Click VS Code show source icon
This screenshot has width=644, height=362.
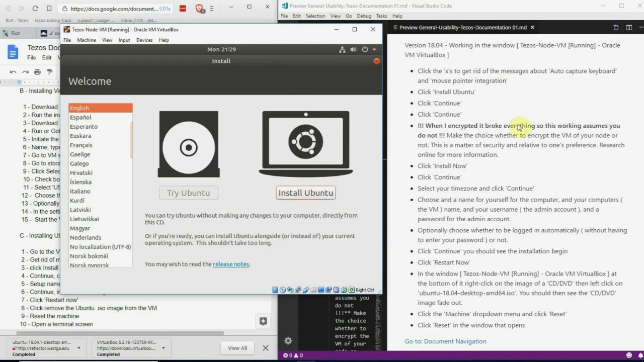616,28
